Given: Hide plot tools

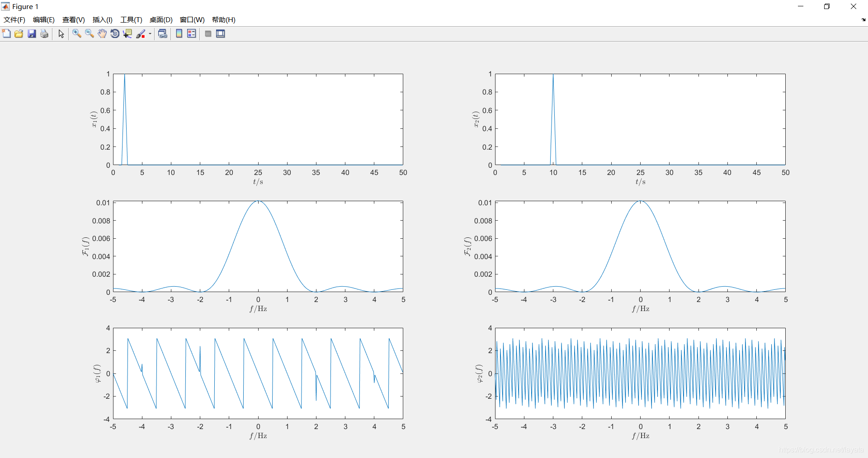Looking at the screenshot, I should pos(208,34).
